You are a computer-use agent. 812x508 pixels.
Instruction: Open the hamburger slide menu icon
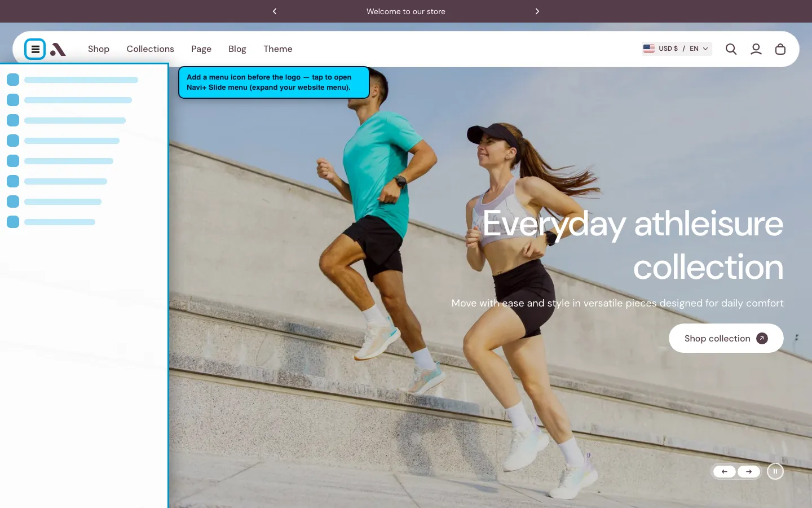tap(35, 49)
